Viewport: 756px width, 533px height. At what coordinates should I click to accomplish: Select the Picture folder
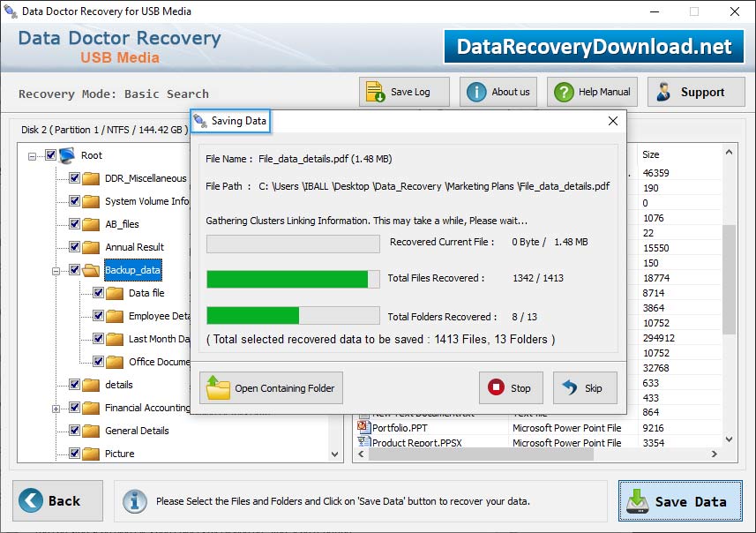pyautogui.click(x=120, y=454)
